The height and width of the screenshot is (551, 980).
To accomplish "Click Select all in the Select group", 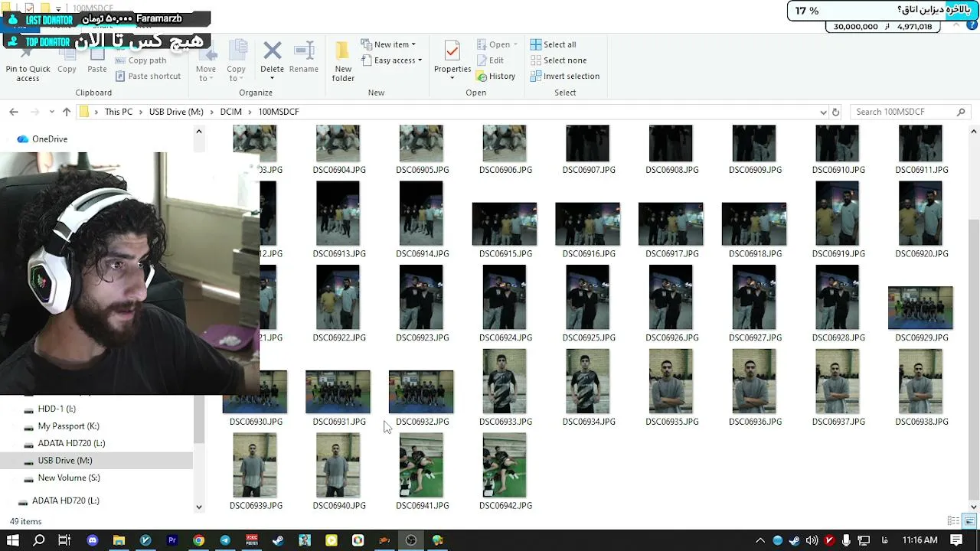I will (x=553, y=44).
